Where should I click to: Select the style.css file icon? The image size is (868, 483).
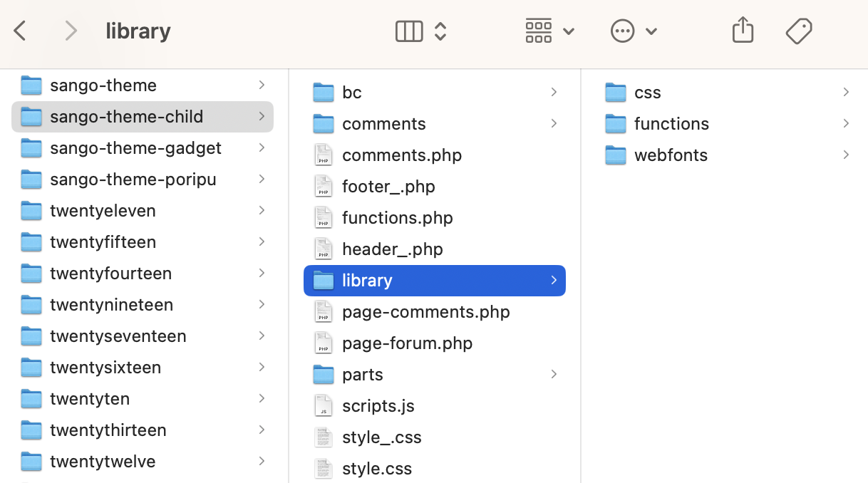point(324,469)
